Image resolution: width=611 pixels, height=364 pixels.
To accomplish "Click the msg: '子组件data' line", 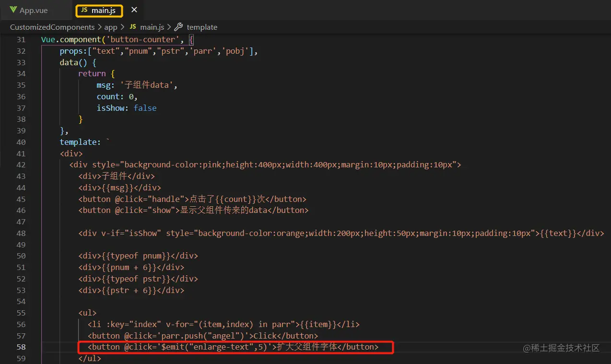I will pyautogui.click(x=137, y=85).
